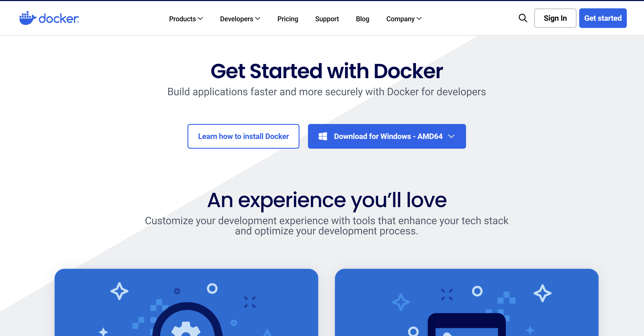Expand download platform options chevron
The width and height of the screenshot is (644, 336).
451,136
